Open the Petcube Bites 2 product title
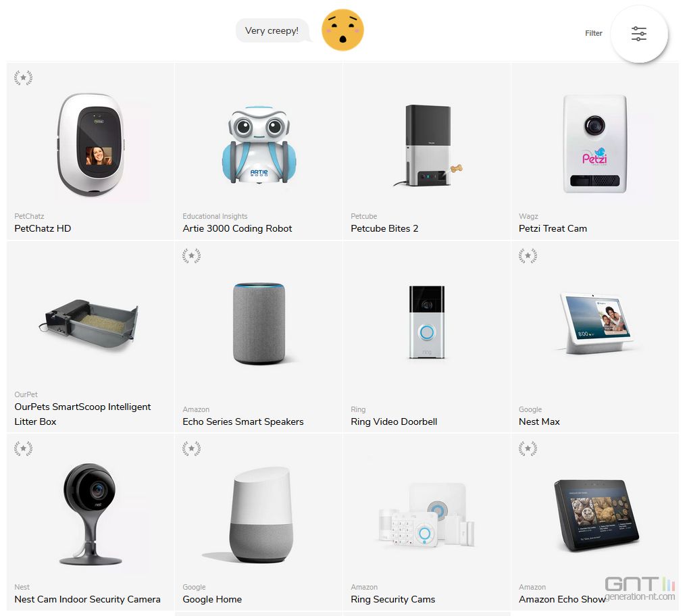The width and height of the screenshot is (687, 616). point(384,228)
